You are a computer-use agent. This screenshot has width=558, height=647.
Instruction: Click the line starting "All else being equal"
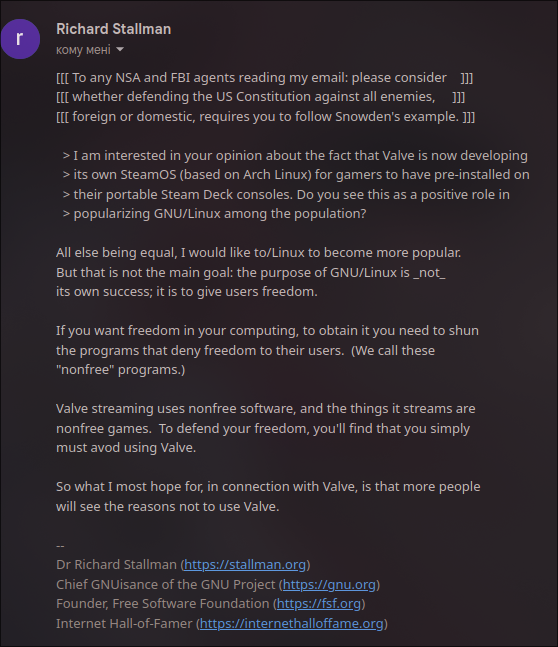point(258,253)
